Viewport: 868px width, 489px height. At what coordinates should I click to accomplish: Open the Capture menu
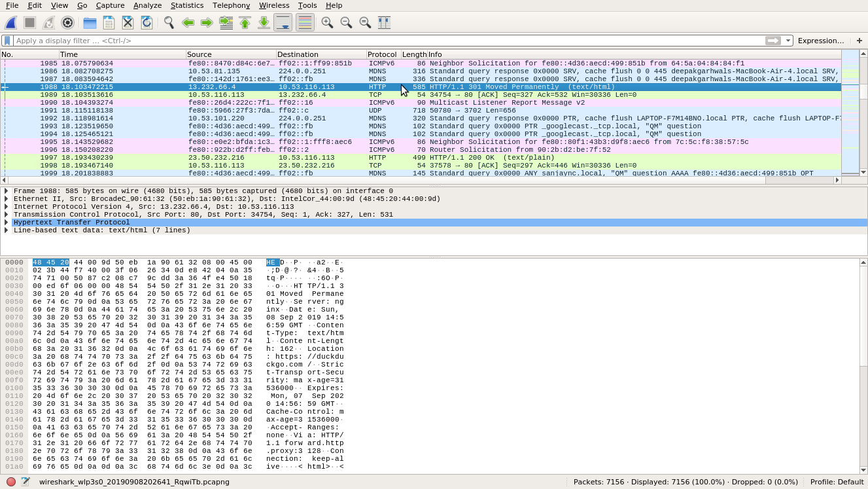tap(110, 5)
